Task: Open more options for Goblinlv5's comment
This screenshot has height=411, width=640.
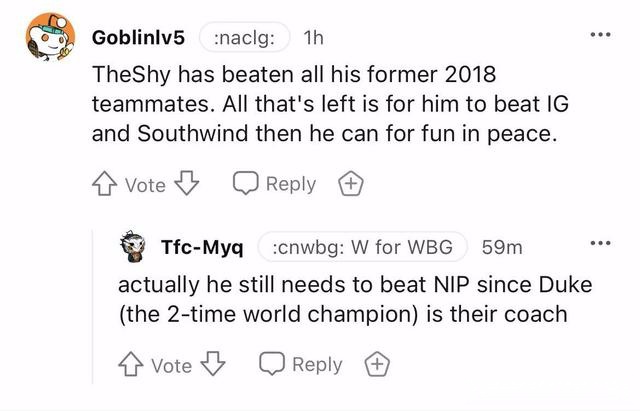Action: pos(599,38)
